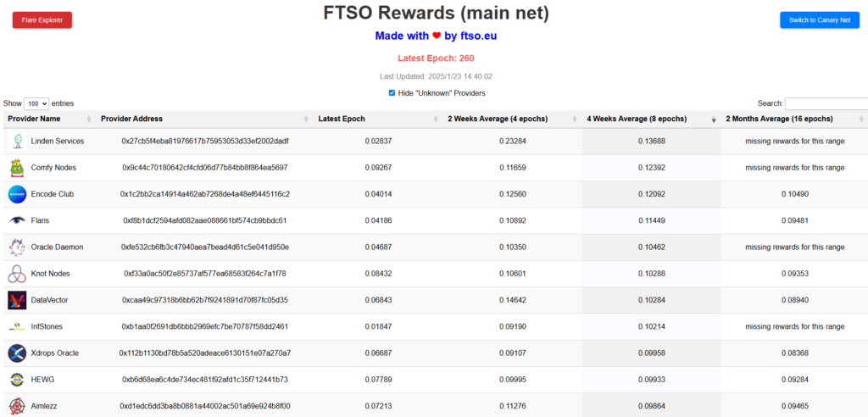The width and height of the screenshot is (868, 417).
Task: Open the Show entries count dropdown
Action: (x=36, y=103)
